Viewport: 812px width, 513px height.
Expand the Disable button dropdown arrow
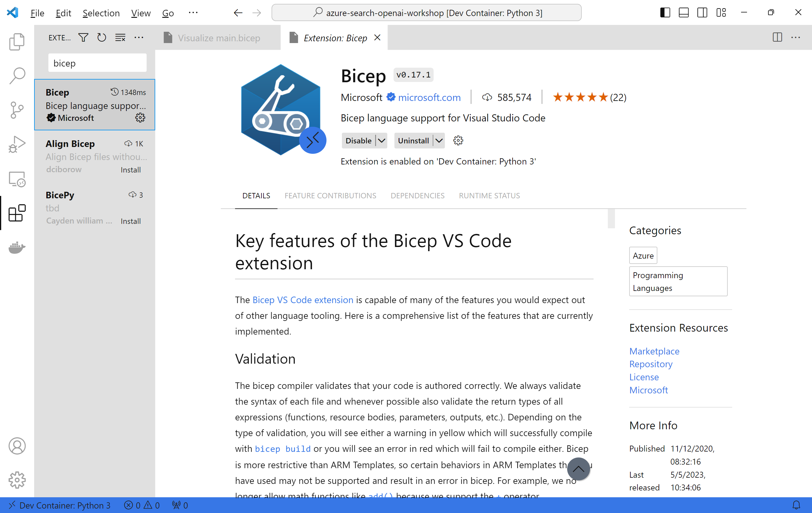381,141
